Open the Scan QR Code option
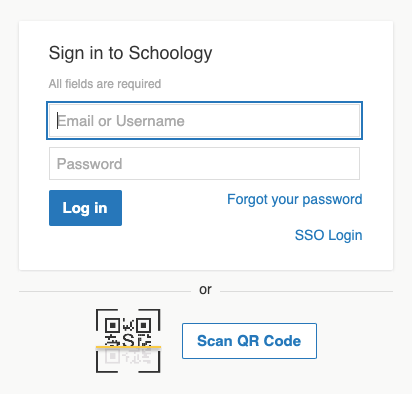The width and height of the screenshot is (412, 394). (x=249, y=341)
